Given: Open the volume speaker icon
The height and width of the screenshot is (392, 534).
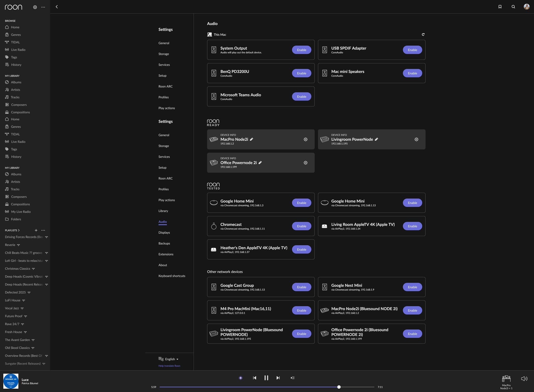Looking at the screenshot, I should (x=524, y=379).
